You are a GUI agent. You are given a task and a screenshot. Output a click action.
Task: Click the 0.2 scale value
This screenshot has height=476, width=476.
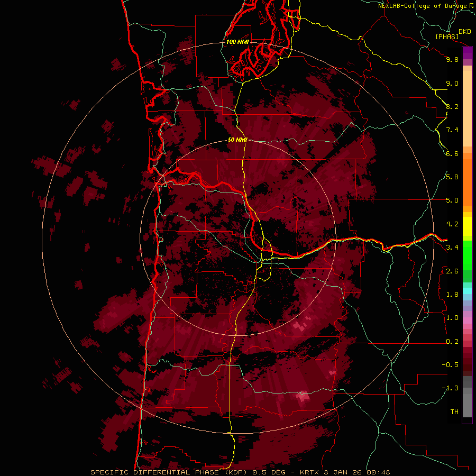coord(452,342)
